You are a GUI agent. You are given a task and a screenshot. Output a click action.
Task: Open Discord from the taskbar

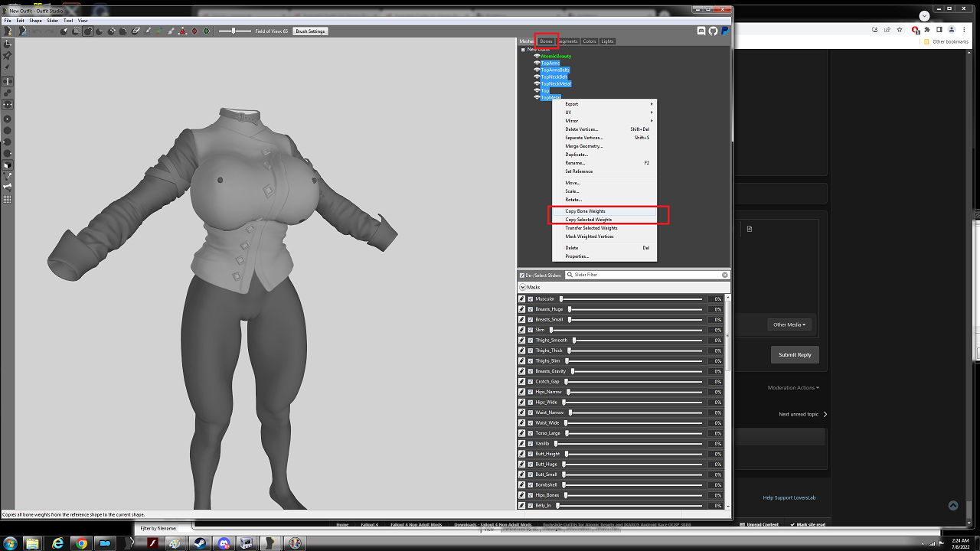point(224,543)
